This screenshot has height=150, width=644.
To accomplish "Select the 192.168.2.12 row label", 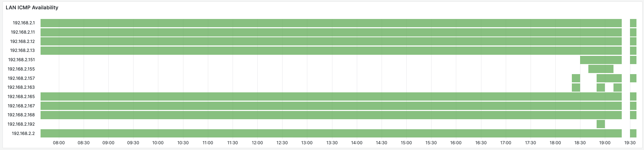I will (x=23, y=42).
